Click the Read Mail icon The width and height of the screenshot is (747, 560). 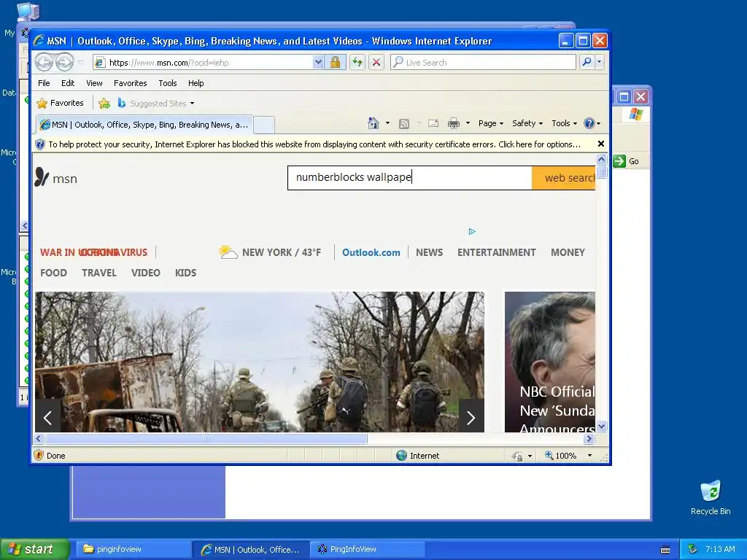point(433,123)
